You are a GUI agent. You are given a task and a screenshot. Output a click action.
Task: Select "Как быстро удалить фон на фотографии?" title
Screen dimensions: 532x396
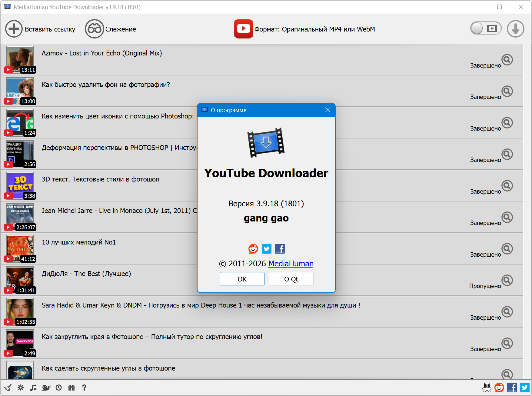tap(106, 85)
